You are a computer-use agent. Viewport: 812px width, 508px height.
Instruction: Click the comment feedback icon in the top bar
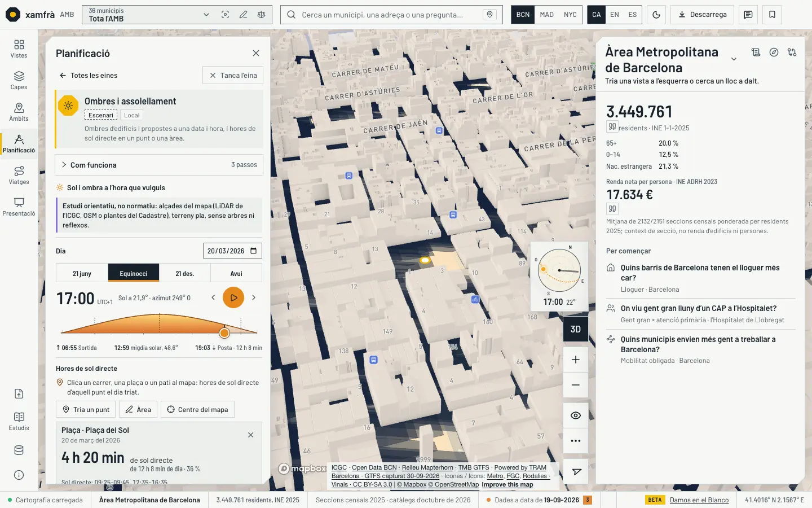coord(748,15)
